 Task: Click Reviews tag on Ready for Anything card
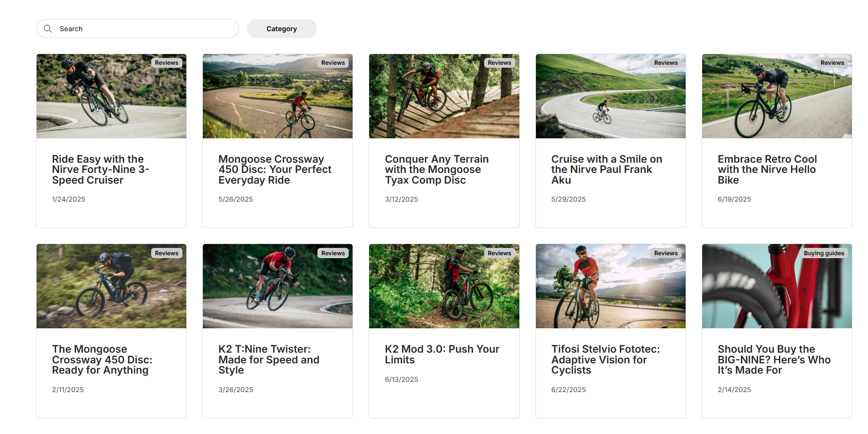click(167, 253)
